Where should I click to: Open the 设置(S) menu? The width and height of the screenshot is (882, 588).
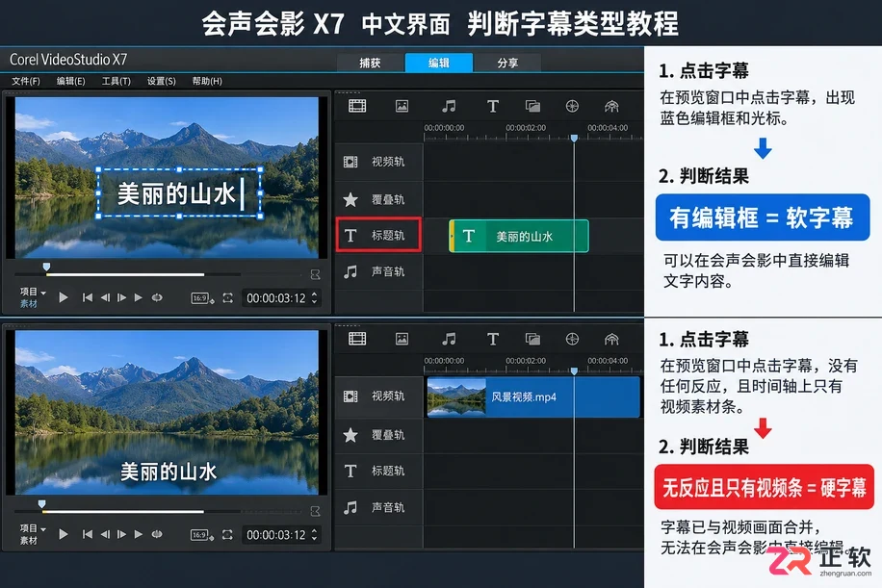(162, 81)
